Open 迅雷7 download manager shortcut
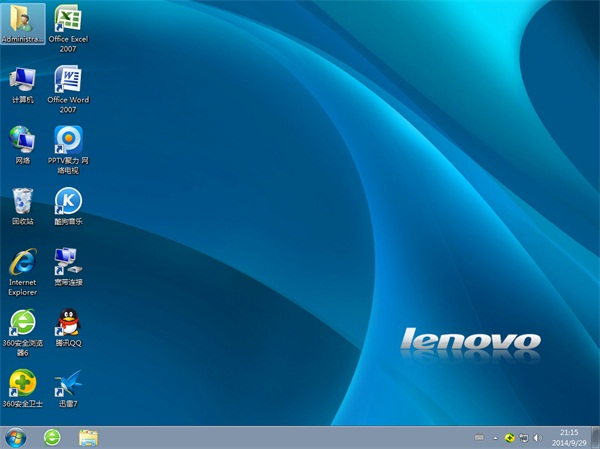This screenshot has height=449, width=600. click(68, 382)
